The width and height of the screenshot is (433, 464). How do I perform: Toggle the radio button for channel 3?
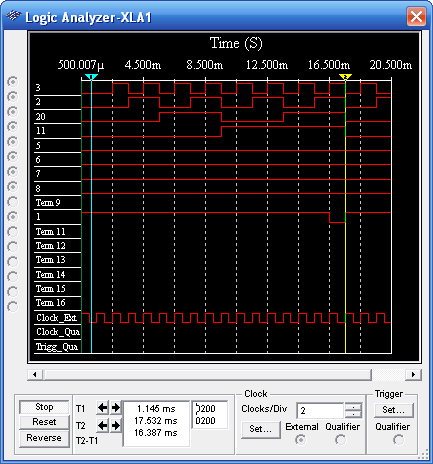point(13,82)
